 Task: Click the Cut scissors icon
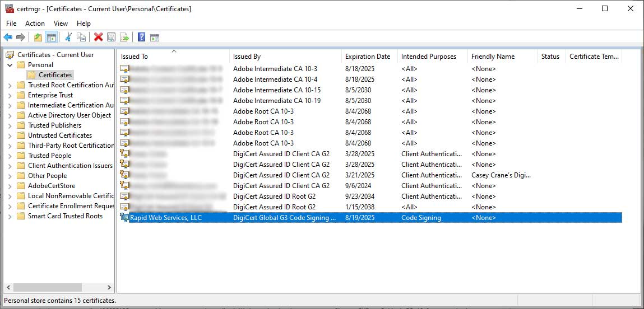click(x=68, y=38)
